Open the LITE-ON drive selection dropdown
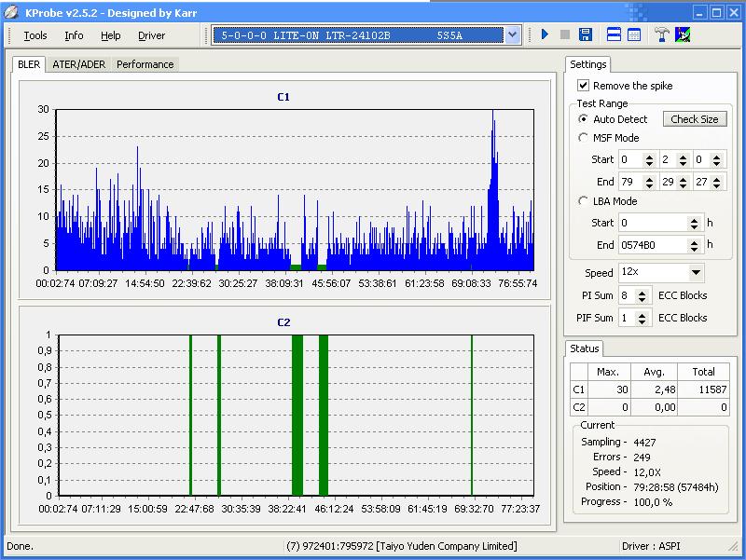Viewport: 746px width, 560px height. point(512,35)
